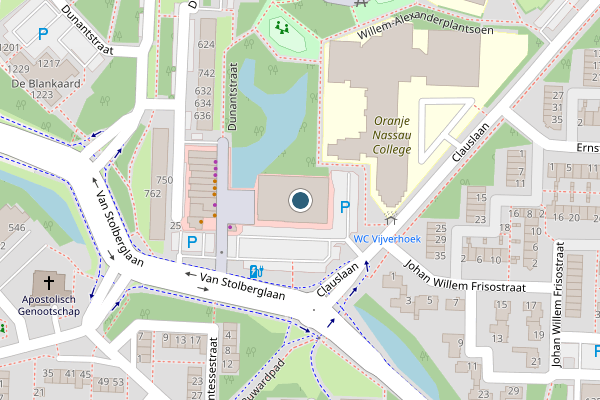The height and width of the screenshot is (400, 600).
Task: Click parking icon near Dunantstraat top left
Action: (43, 34)
